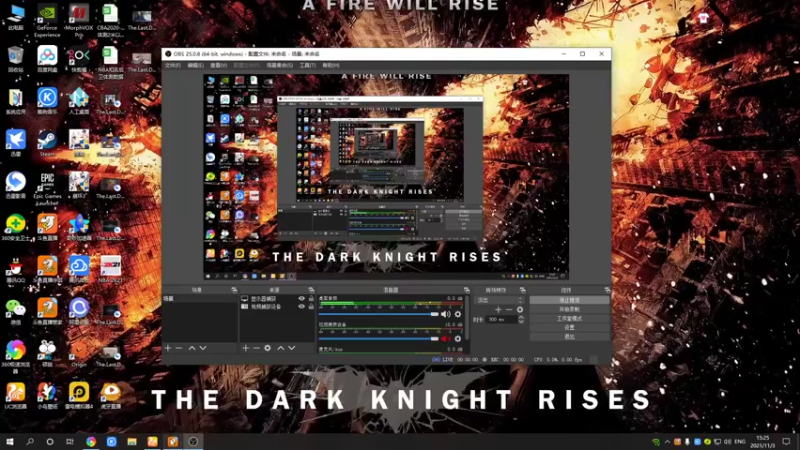Undock the 转场特效 panel via its pop-out icon

[522, 290]
